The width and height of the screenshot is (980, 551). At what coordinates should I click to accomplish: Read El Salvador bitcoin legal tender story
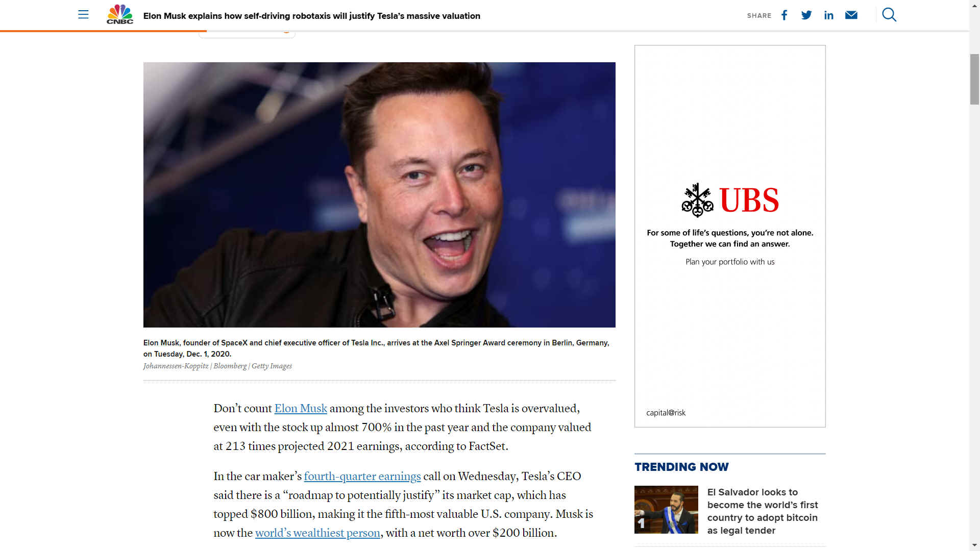click(763, 511)
